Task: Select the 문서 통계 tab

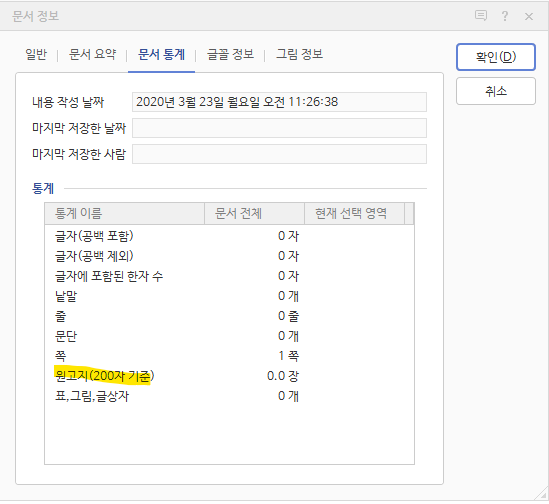Action: click(161, 55)
